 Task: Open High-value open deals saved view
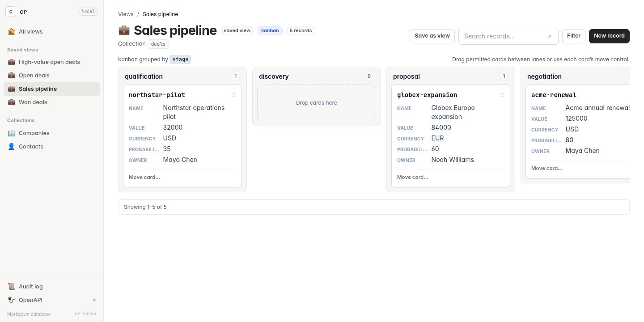point(52,62)
